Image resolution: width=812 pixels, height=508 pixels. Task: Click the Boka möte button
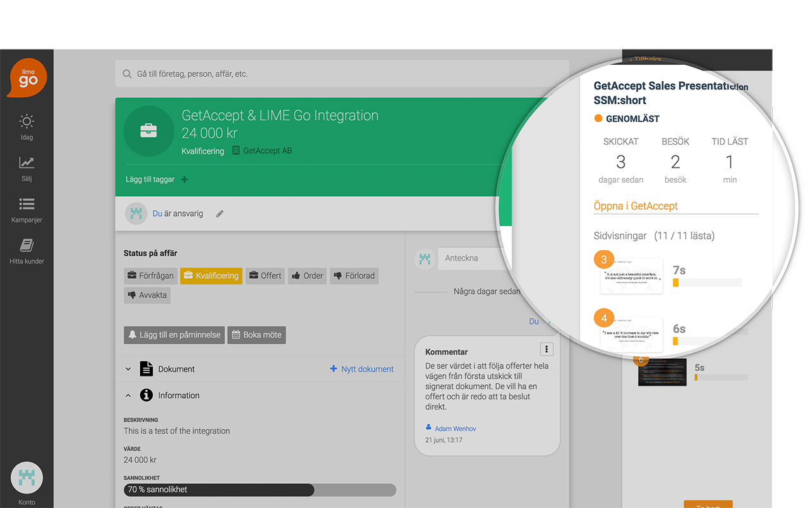click(x=257, y=335)
